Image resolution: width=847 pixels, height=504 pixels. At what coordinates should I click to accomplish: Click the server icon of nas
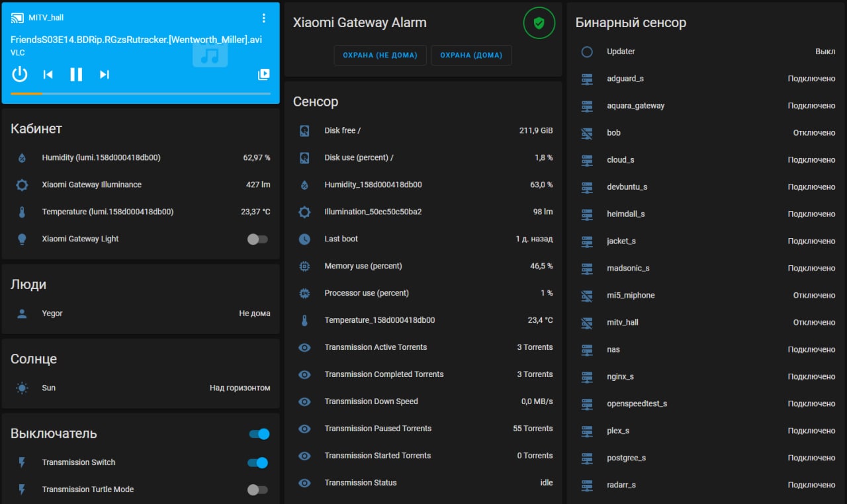coord(587,350)
